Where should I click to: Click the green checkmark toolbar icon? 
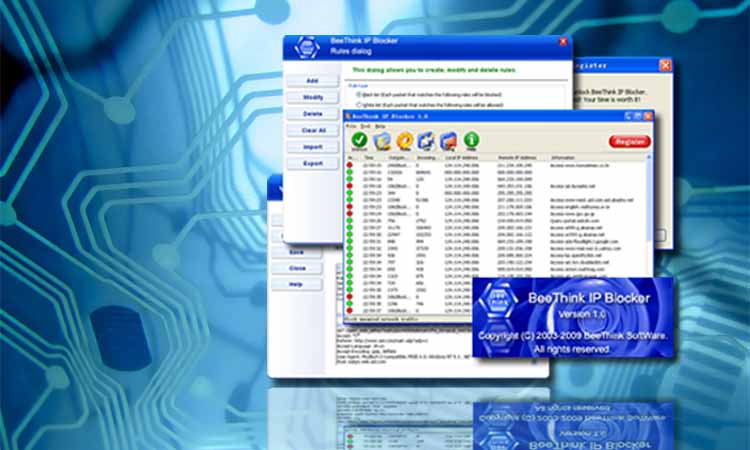coord(359,140)
